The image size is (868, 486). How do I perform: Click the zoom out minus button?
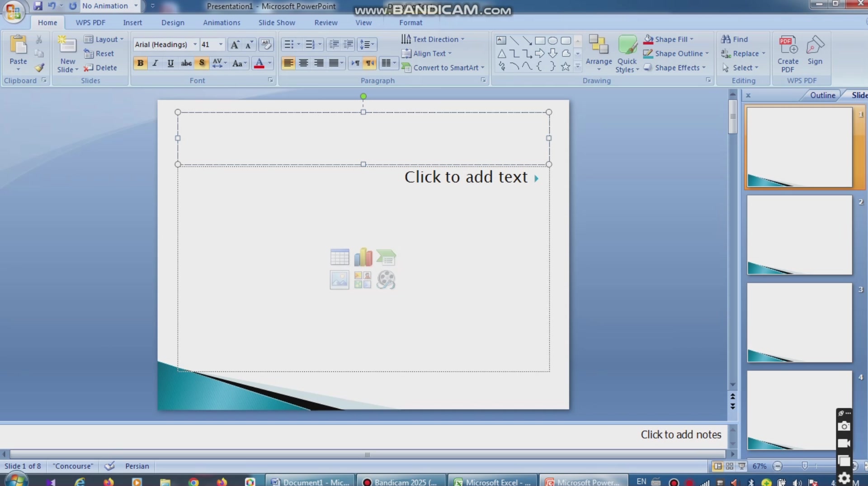click(778, 466)
